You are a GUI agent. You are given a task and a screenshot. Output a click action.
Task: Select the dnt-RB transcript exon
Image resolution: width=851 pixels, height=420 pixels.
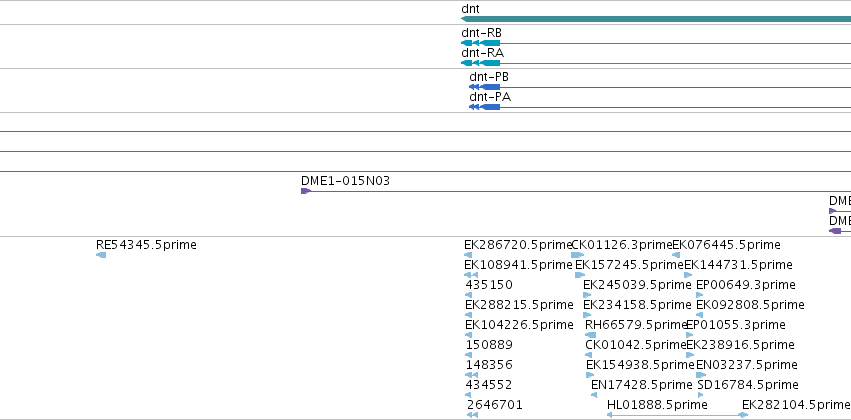click(490, 43)
